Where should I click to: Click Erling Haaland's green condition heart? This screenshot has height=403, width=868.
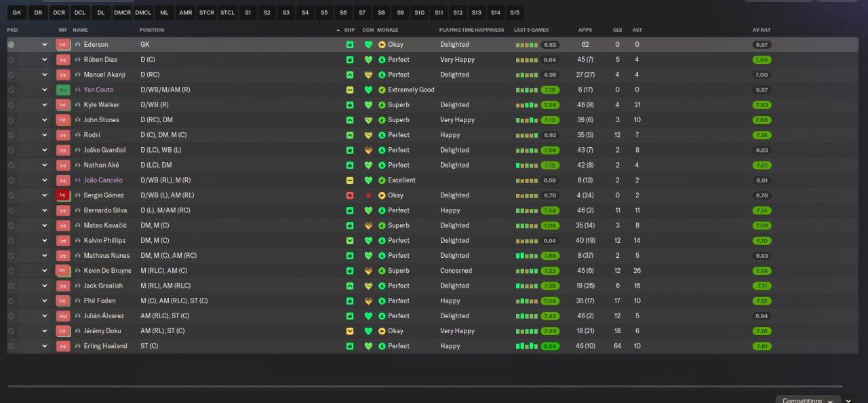[368, 346]
